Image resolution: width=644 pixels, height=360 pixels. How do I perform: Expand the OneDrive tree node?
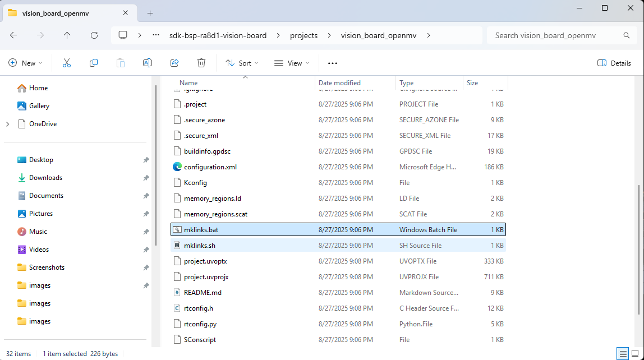tap(8, 124)
